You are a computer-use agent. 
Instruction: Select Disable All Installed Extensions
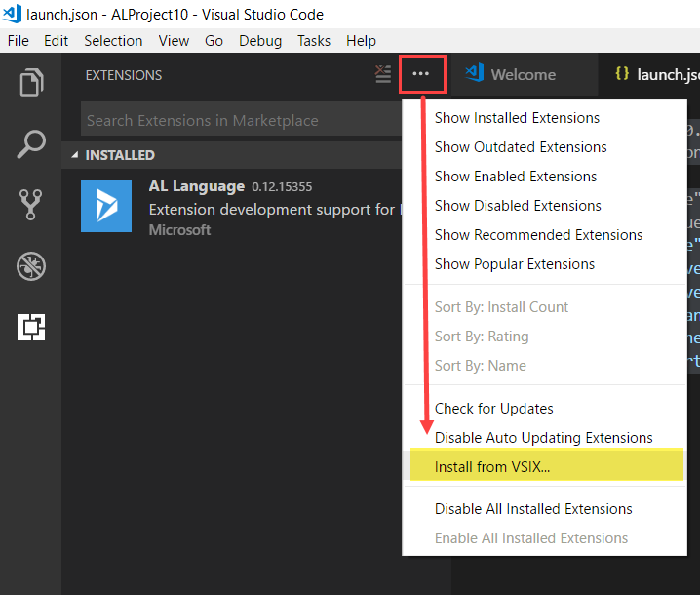544,509
